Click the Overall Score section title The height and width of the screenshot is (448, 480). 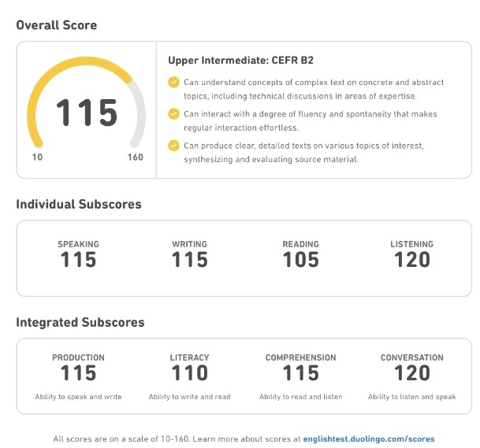57,25
